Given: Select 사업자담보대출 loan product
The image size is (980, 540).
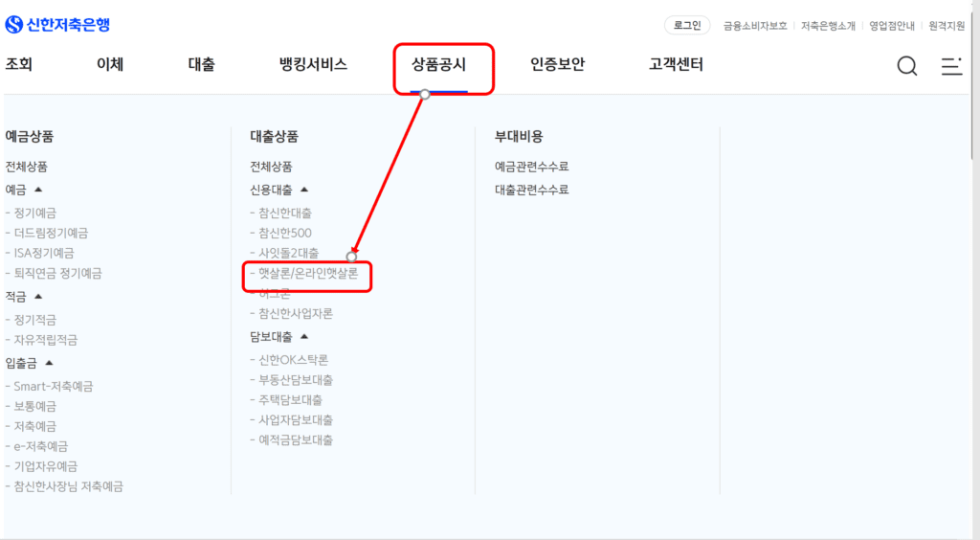Looking at the screenshot, I should coord(292,420).
